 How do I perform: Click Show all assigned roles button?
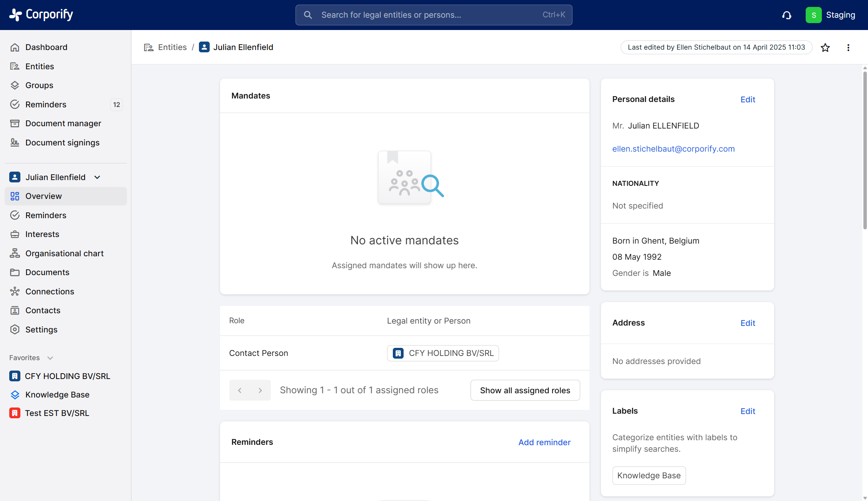point(525,391)
